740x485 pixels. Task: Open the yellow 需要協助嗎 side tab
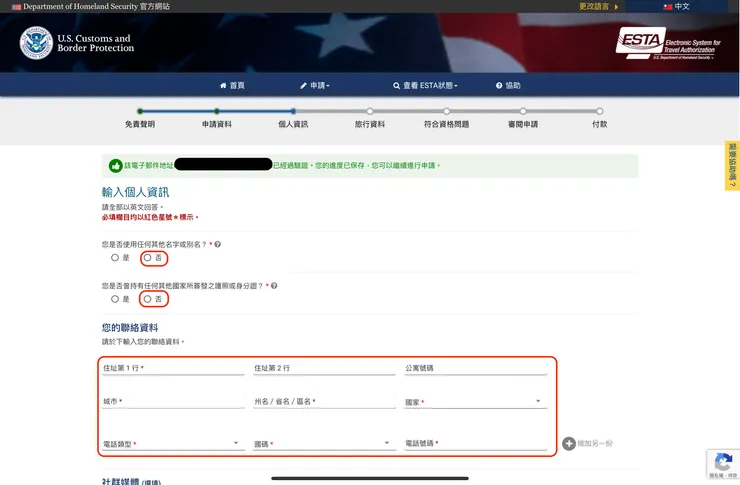click(732, 165)
